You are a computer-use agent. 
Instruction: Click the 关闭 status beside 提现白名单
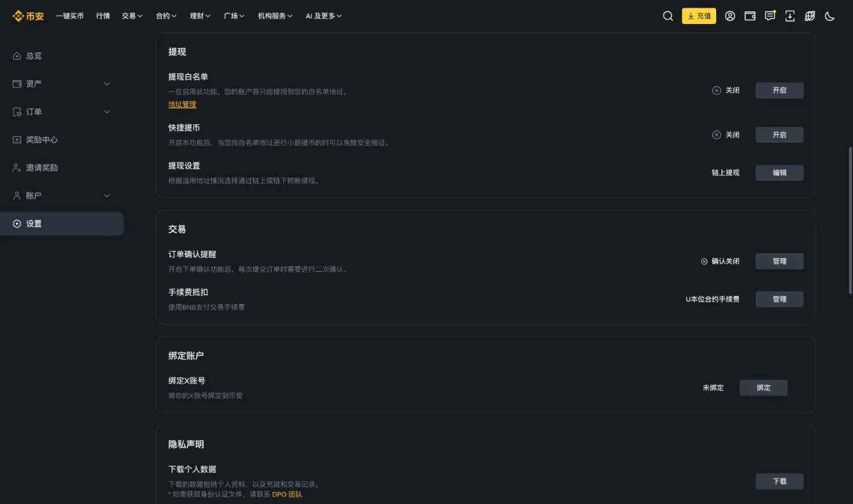[x=726, y=90]
